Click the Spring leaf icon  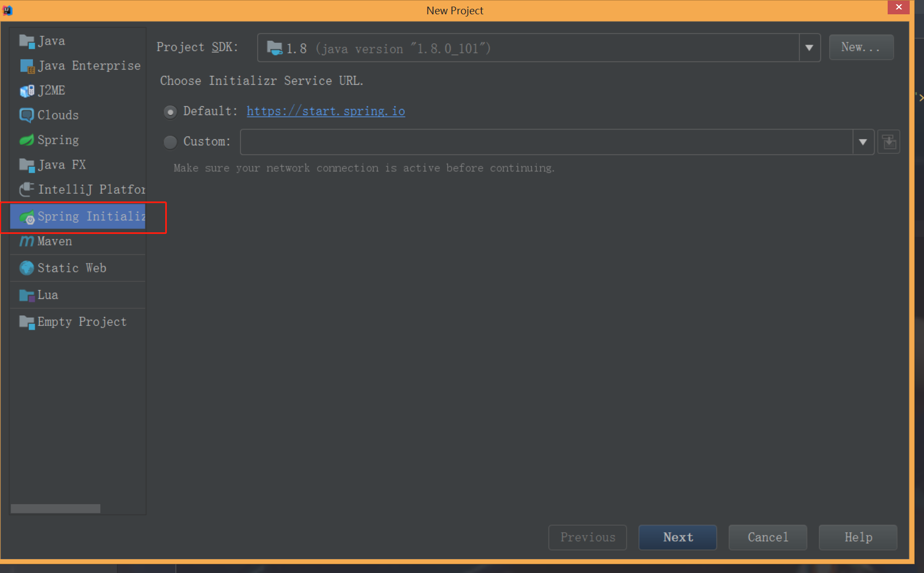(26, 140)
